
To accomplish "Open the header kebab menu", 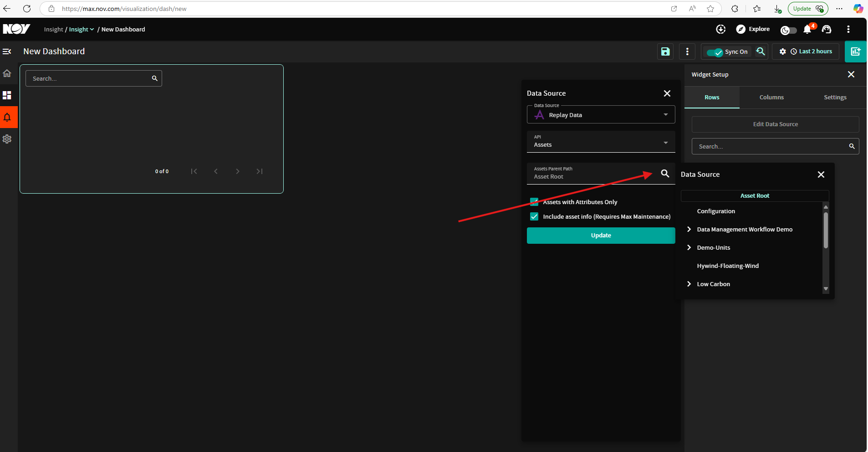I will pyautogui.click(x=848, y=29).
